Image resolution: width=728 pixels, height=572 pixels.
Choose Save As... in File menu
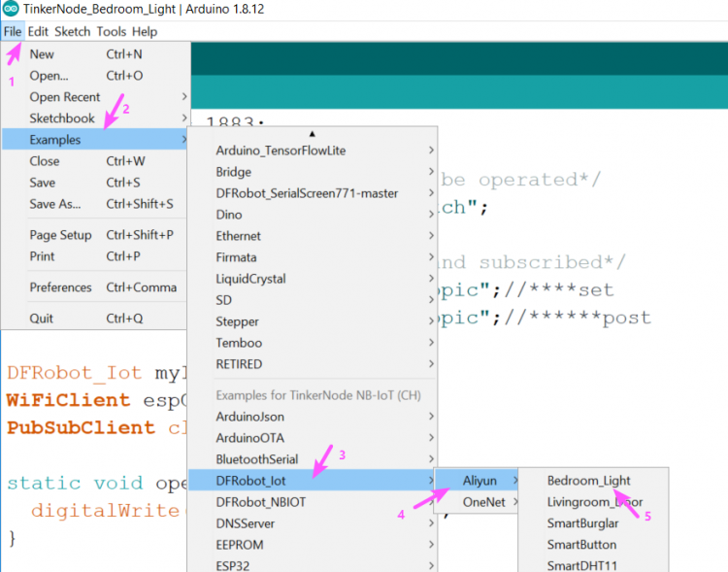pyautogui.click(x=96, y=204)
